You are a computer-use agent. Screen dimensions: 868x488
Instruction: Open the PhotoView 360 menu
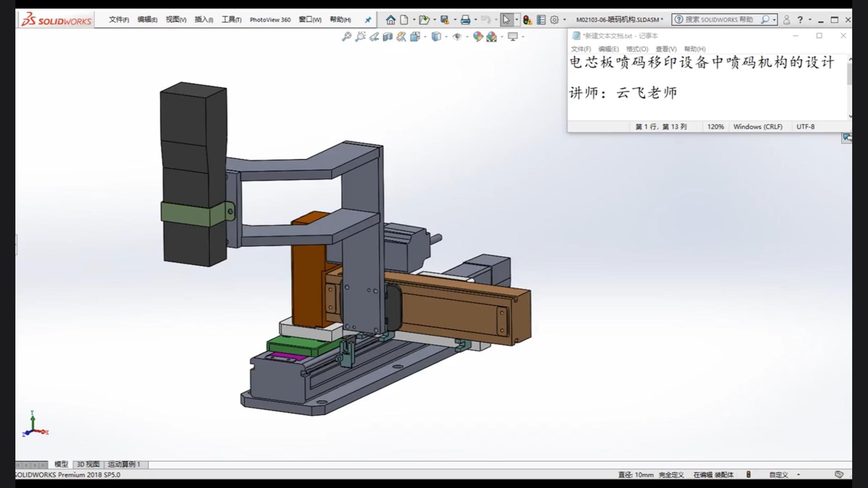[x=270, y=19]
